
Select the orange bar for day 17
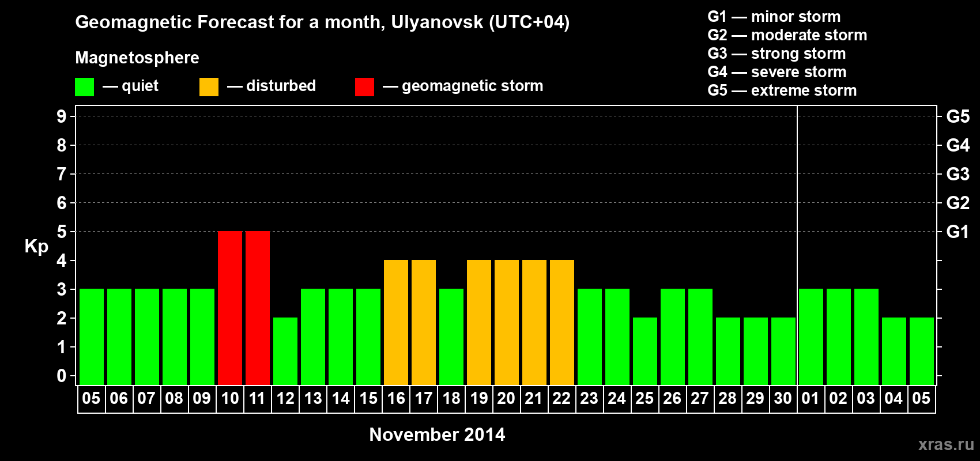click(x=424, y=322)
